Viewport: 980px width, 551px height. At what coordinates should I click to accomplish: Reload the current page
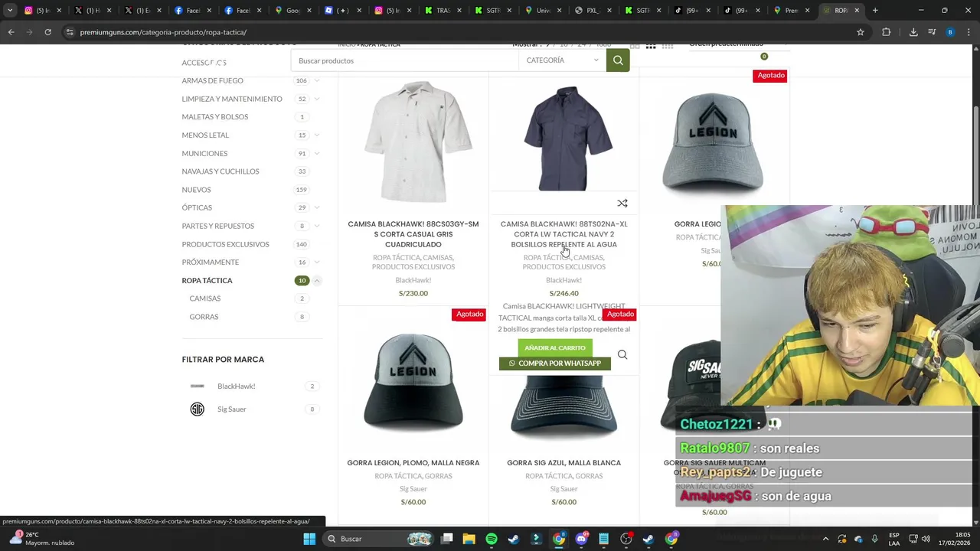point(47,32)
